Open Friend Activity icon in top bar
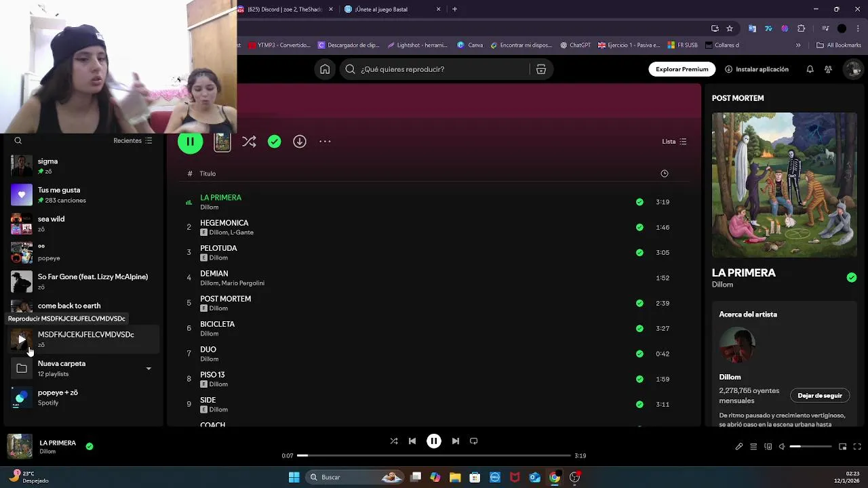 (828, 69)
